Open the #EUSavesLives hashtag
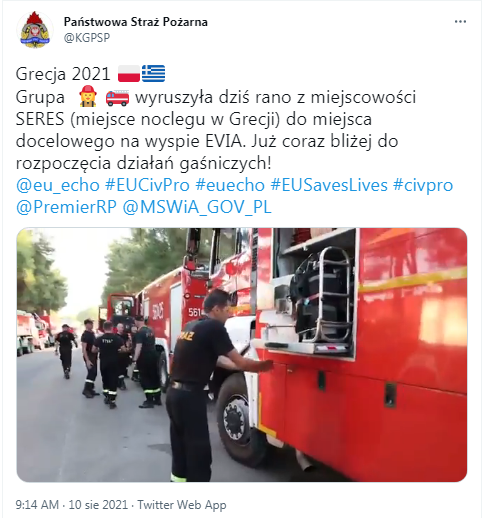The height and width of the screenshot is (518, 482). 329,185
